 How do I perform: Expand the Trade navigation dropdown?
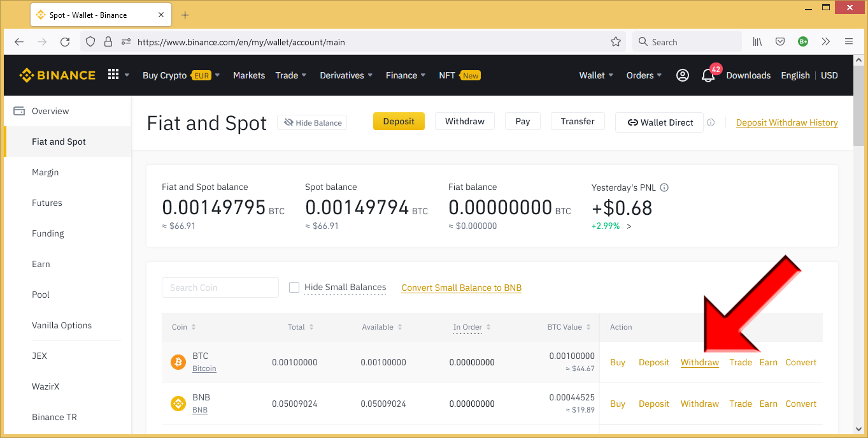click(290, 75)
